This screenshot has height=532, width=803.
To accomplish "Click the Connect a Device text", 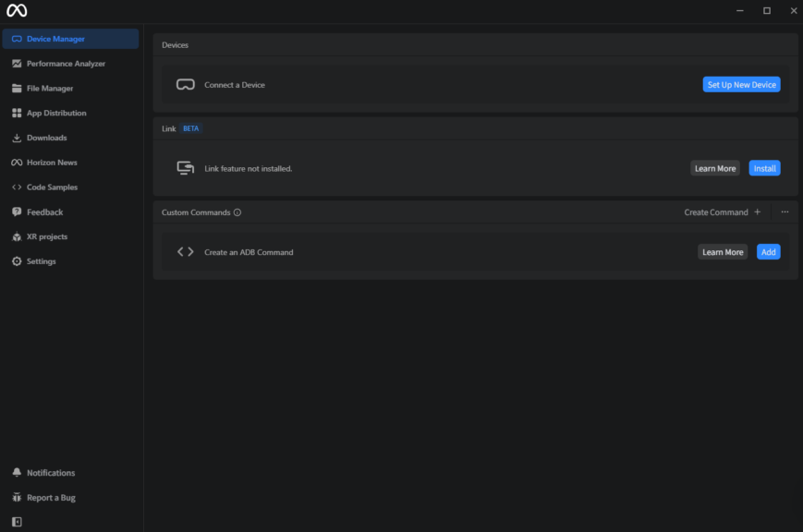I will (235, 85).
